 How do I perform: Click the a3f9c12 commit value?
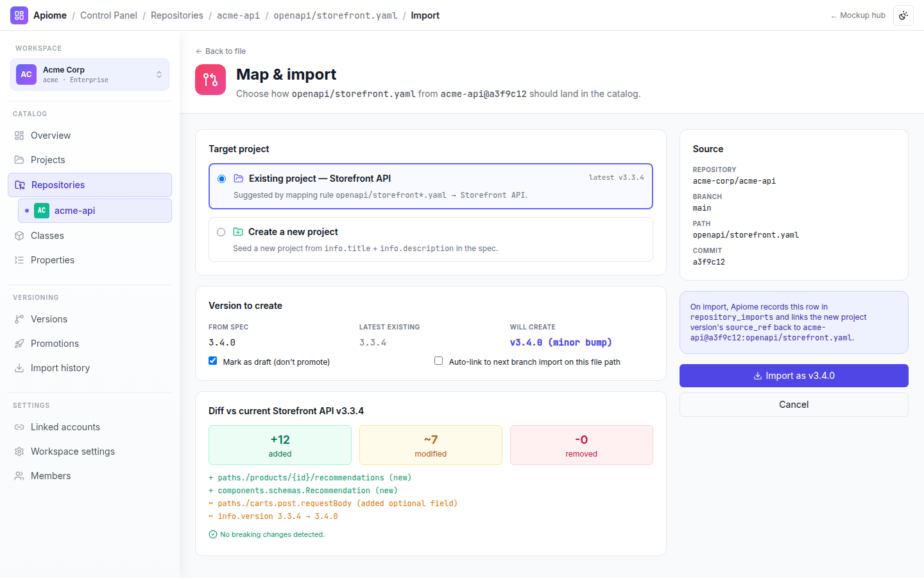709,262
